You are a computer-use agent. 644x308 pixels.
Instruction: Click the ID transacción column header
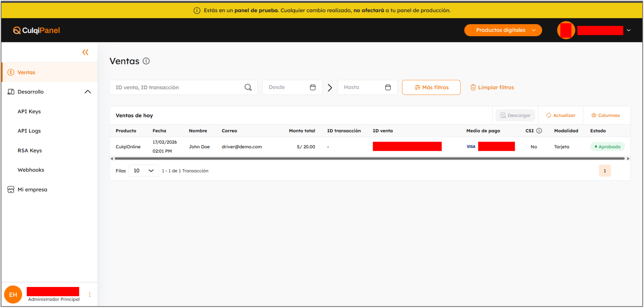pos(344,131)
